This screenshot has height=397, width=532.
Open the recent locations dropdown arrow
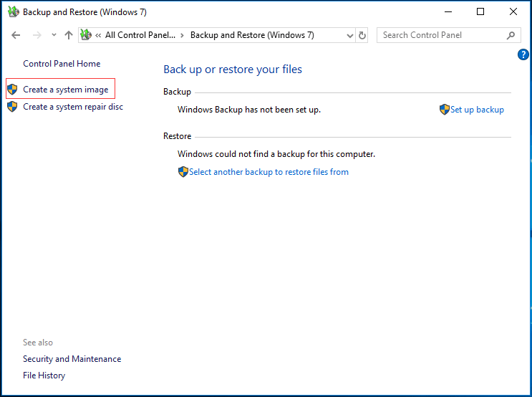click(54, 35)
